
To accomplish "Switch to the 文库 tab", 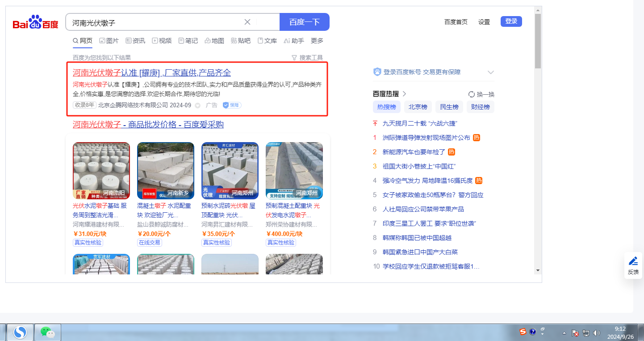I will tap(267, 41).
